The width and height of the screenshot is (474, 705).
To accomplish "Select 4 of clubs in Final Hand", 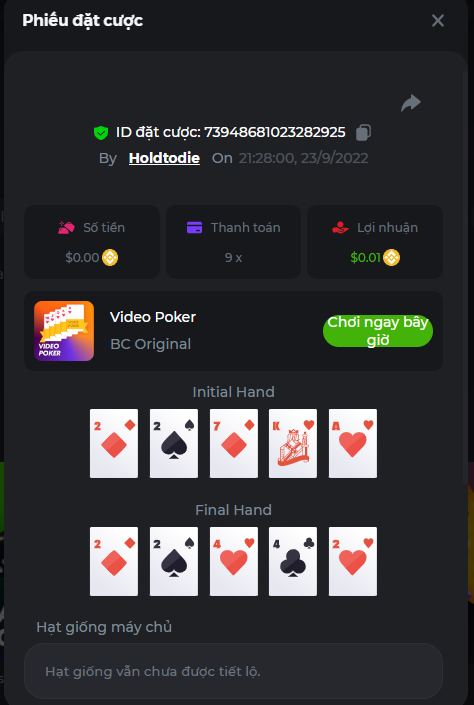I will tap(293, 562).
